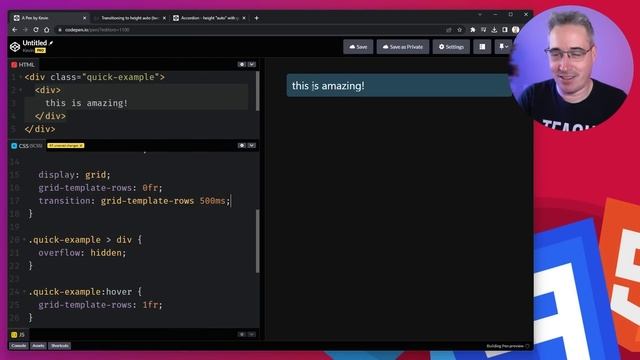The image size is (640, 360).
Task: Fold .quick-example:hover CSS rule
Action: coord(24,292)
